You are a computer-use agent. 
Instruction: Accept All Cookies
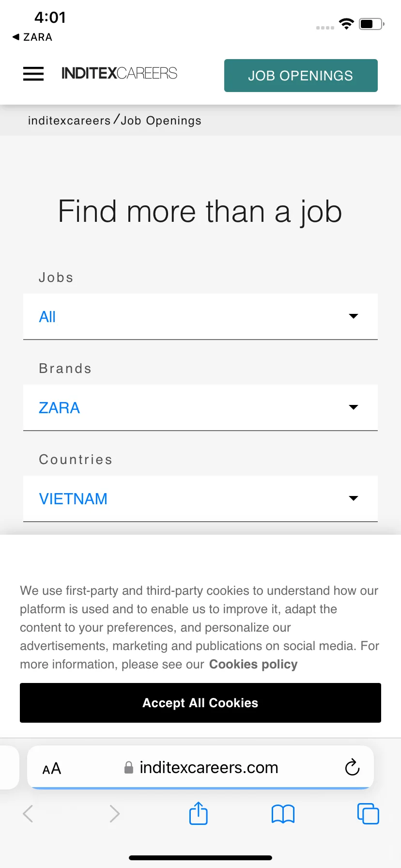pos(200,703)
